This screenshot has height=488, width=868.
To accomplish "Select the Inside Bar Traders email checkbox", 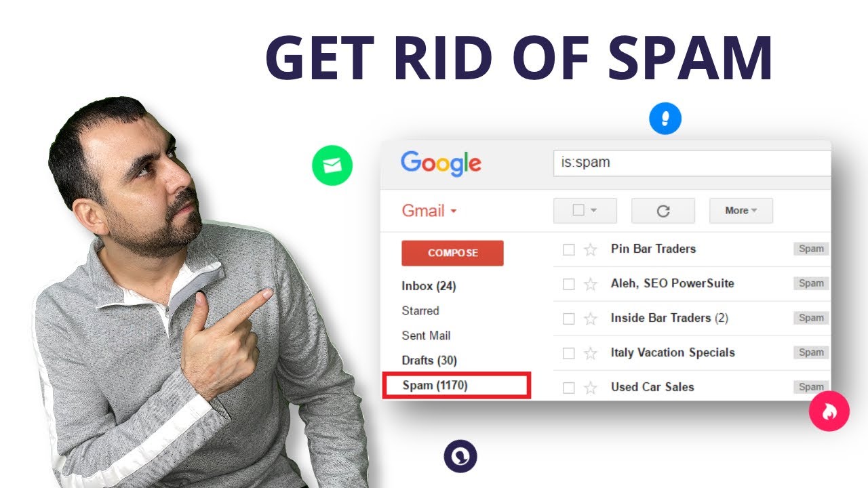I will (x=569, y=319).
